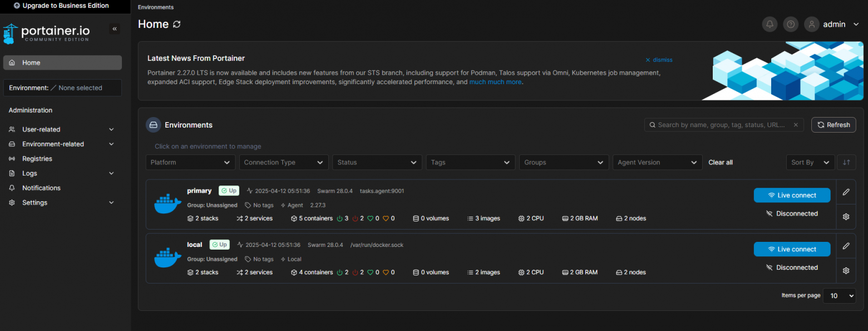Click '5 containers' in primary row
The height and width of the screenshot is (331, 868).
312,218
